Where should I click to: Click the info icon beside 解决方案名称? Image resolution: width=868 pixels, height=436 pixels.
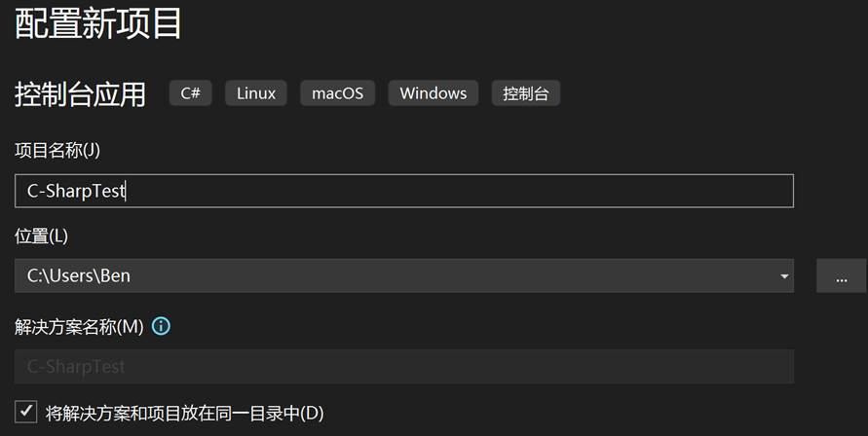click(x=162, y=327)
